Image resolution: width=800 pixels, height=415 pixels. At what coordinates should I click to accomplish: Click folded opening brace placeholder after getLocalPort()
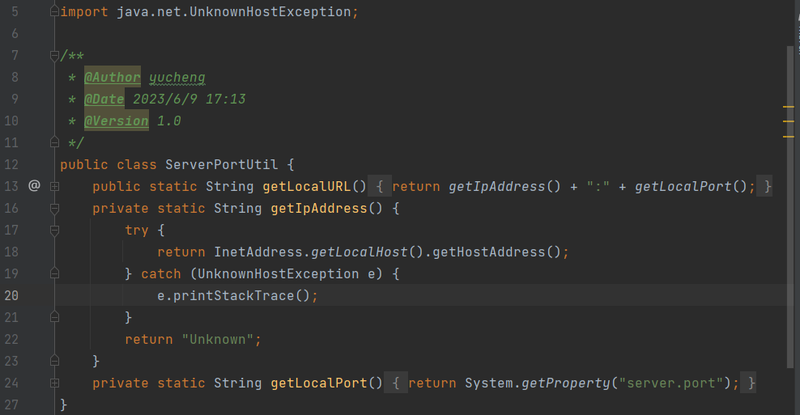(x=395, y=383)
